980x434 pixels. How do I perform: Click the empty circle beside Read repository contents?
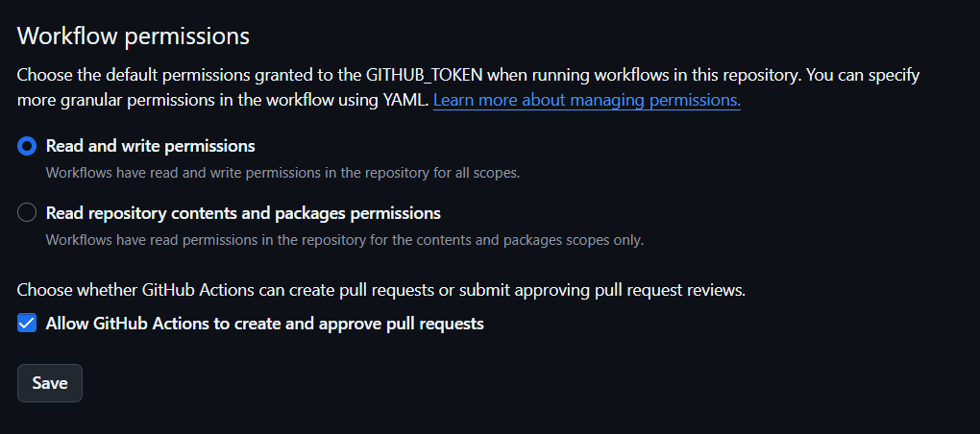(27, 213)
